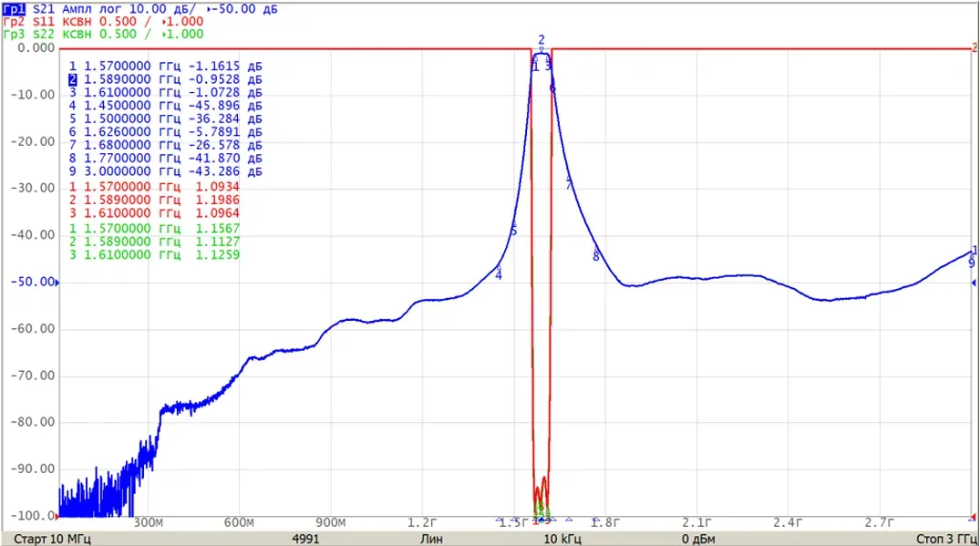Viewport: 980px width, 546px height.
Task: Click the -100.0 label on the vertical axis
Action: pyautogui.click(x=33, y=516)
